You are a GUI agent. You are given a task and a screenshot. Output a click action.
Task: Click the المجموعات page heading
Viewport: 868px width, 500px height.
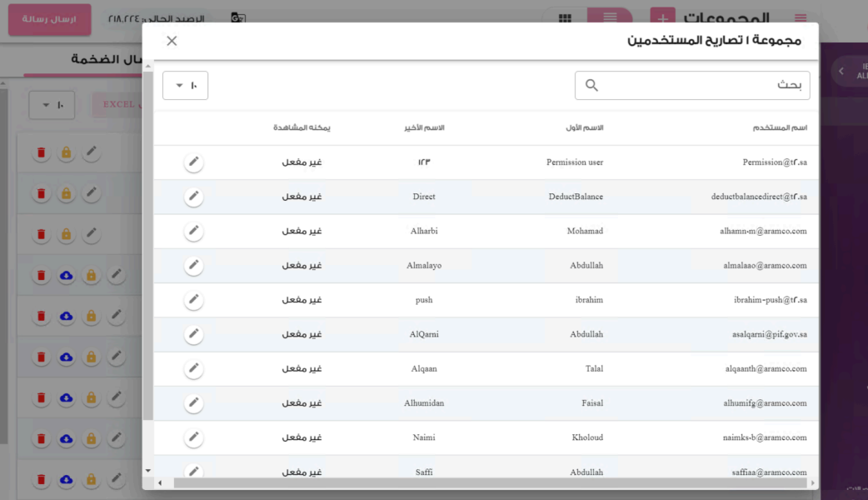(x=726, y=18)
